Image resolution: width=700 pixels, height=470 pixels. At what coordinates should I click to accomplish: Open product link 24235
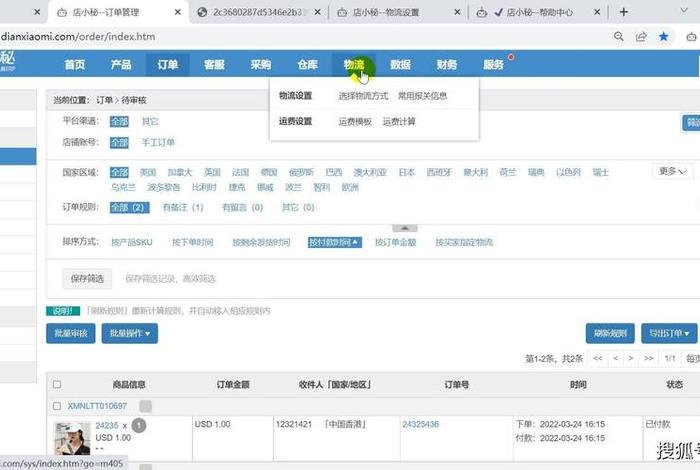click(x=107, y=426)
